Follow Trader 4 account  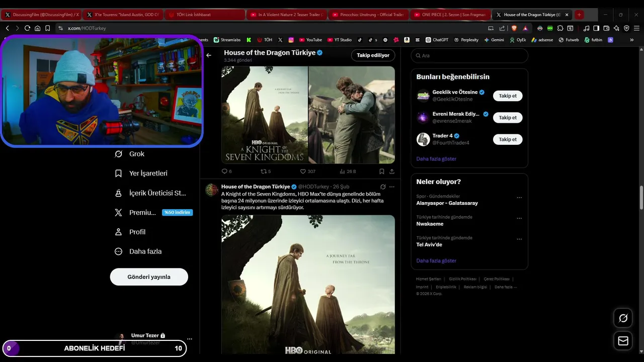point(508,139)
